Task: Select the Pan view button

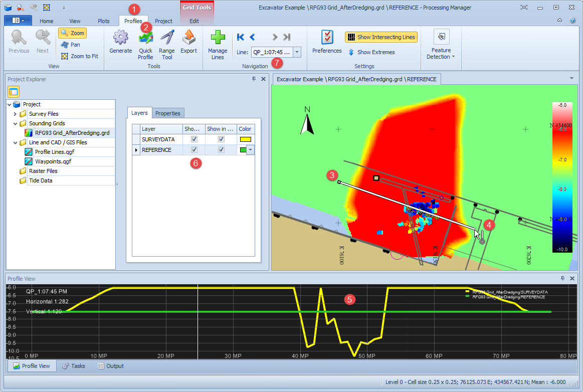Action: (x=70, y=45)
